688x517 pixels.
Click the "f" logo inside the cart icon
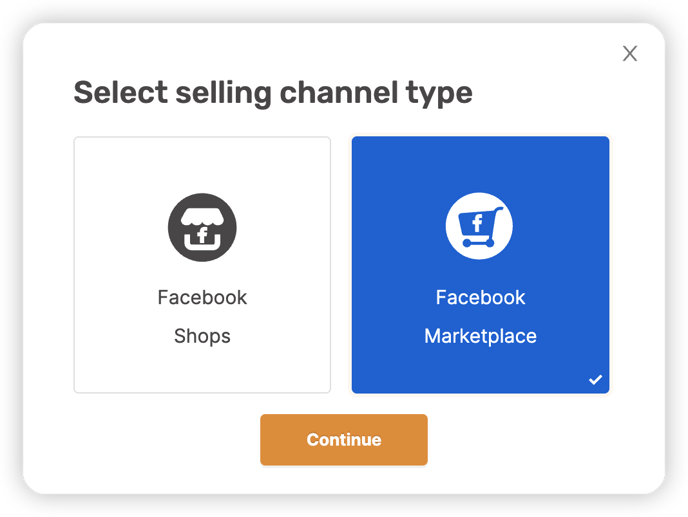tap(477, 223)
